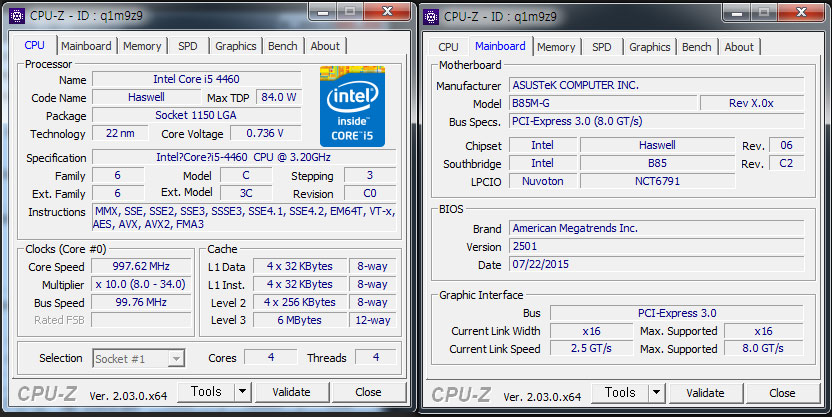Viewport: 832px width, 417px height.
Task: Minimize the right CPU-Z window
Action: [x=738, y=12]
